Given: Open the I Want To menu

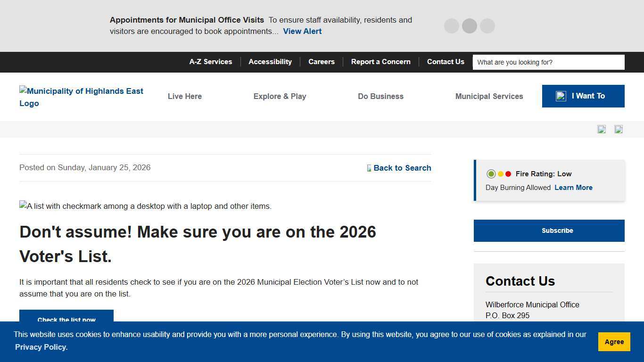Looking at the screenshot, I should [x=583, y=96].
